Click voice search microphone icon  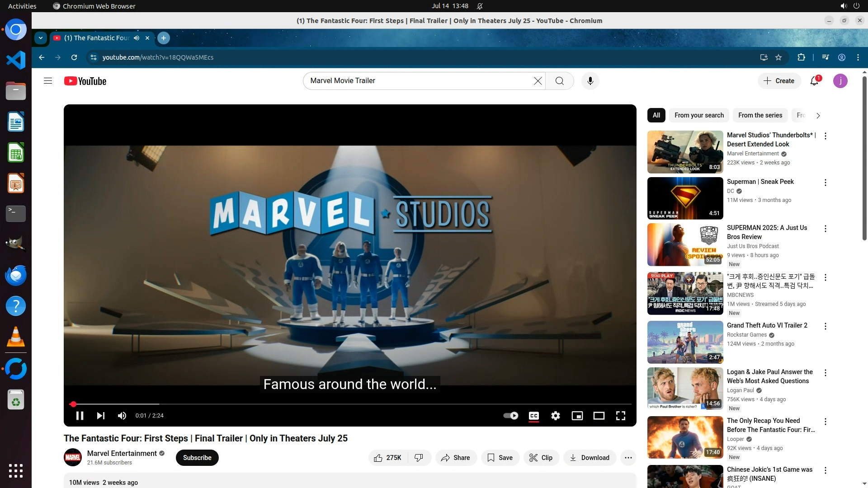[590, 81]
